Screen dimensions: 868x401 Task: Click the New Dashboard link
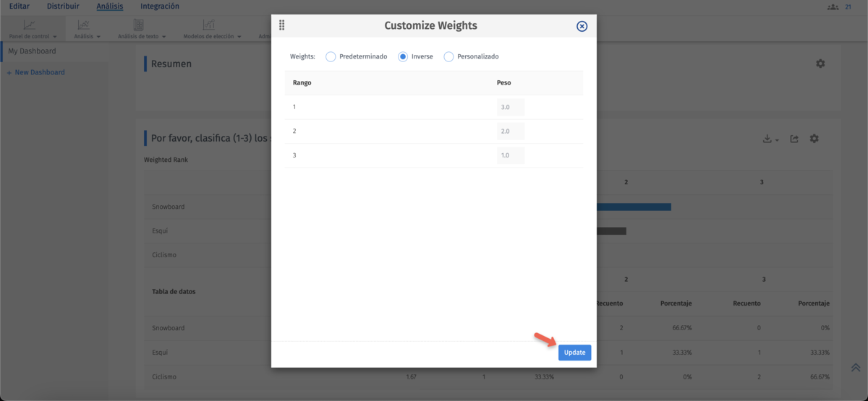point(36,72)
